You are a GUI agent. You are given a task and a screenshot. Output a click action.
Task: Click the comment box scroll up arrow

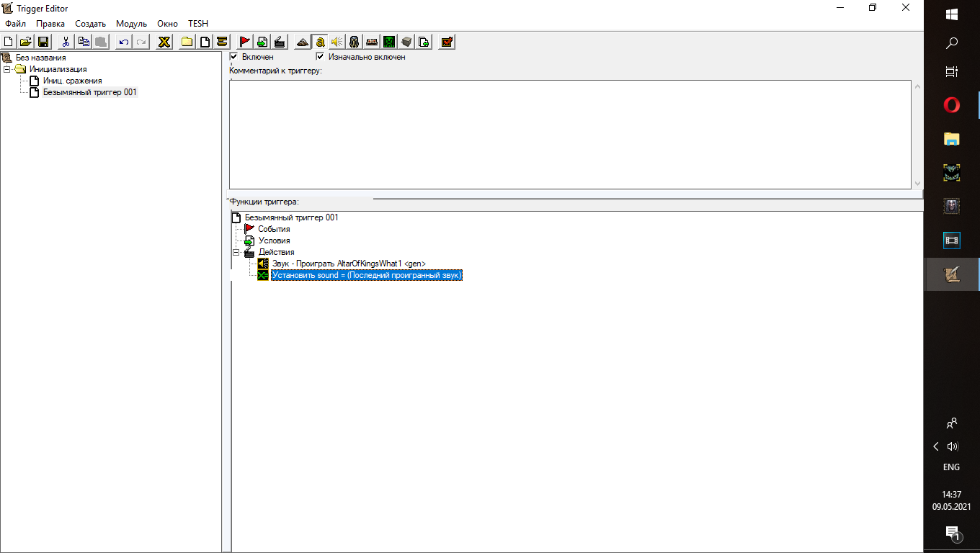click(x=917, y=86)
